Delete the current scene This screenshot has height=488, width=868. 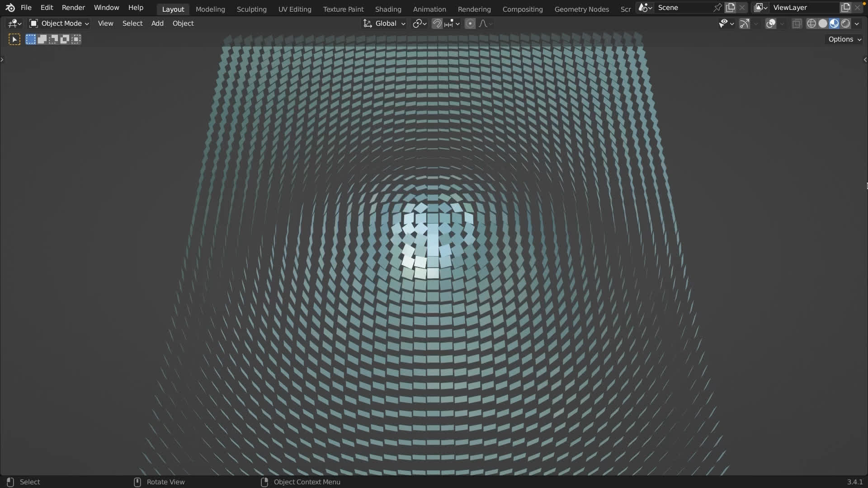[742, 8]
